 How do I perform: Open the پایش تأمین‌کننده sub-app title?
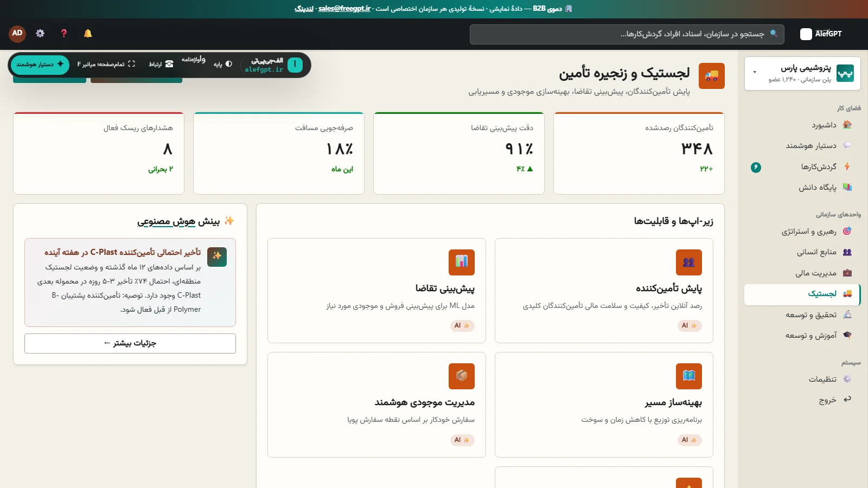click(669, 288)
